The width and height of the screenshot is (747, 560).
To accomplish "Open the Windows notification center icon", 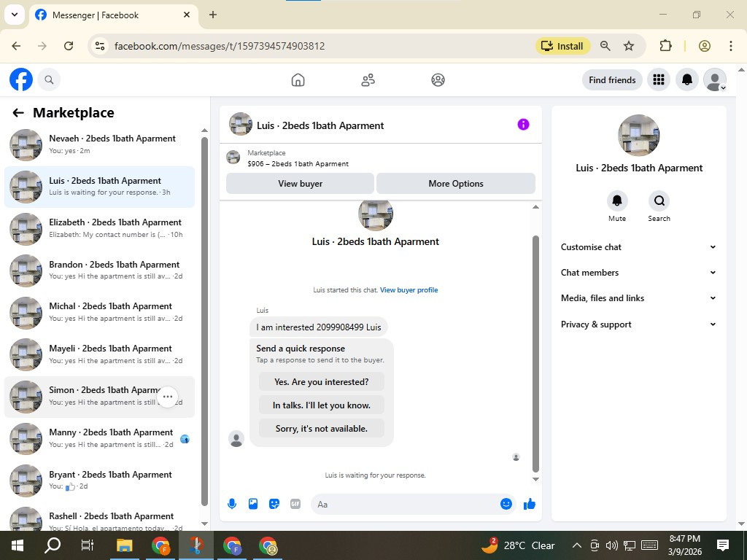I will 723,545.
